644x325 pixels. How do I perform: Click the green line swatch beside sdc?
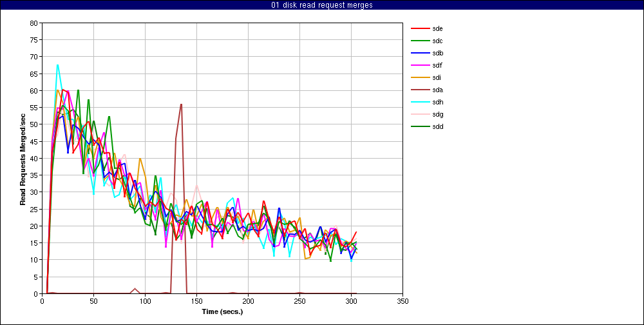point(419,41)
